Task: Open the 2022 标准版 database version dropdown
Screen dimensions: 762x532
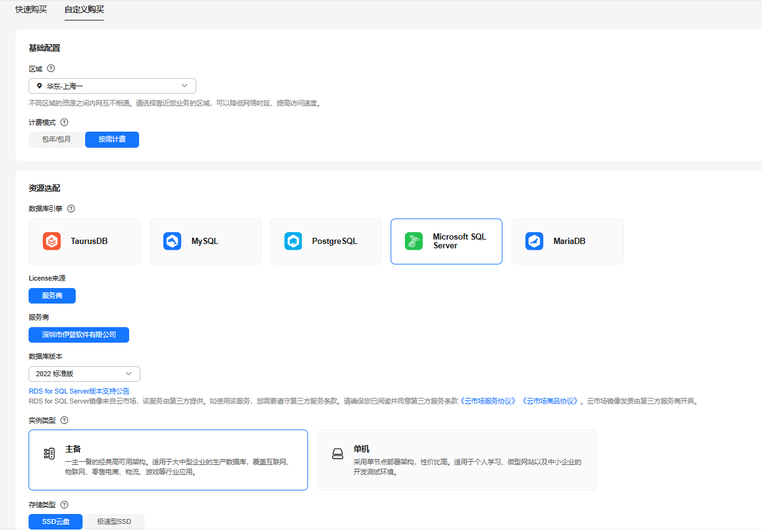Action: (x=84, y=374)
